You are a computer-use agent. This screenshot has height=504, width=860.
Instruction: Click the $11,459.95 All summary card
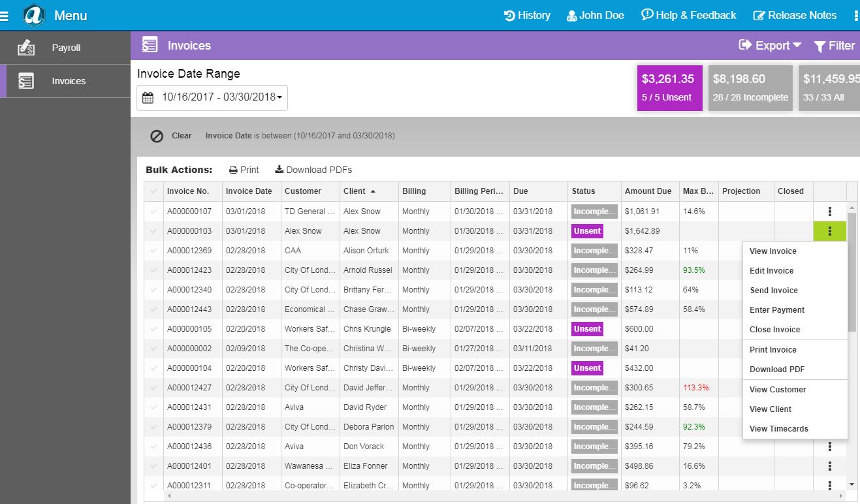click(x=829, y=87)
